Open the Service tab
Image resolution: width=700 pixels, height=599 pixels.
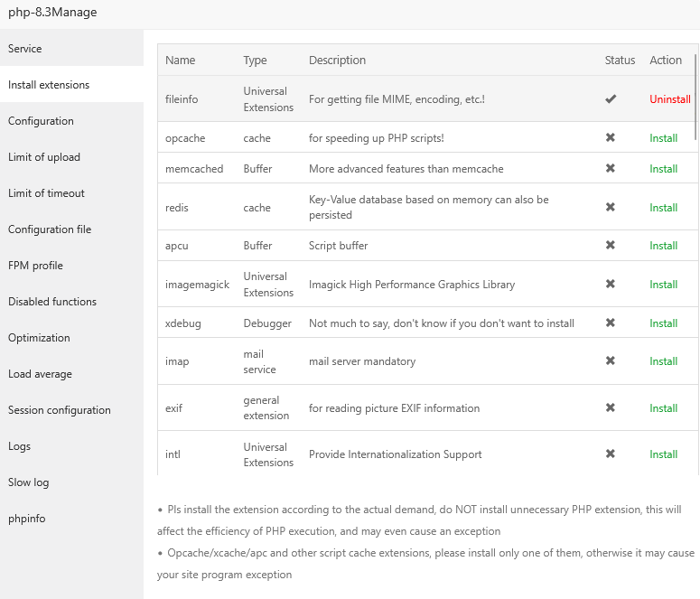25,49
